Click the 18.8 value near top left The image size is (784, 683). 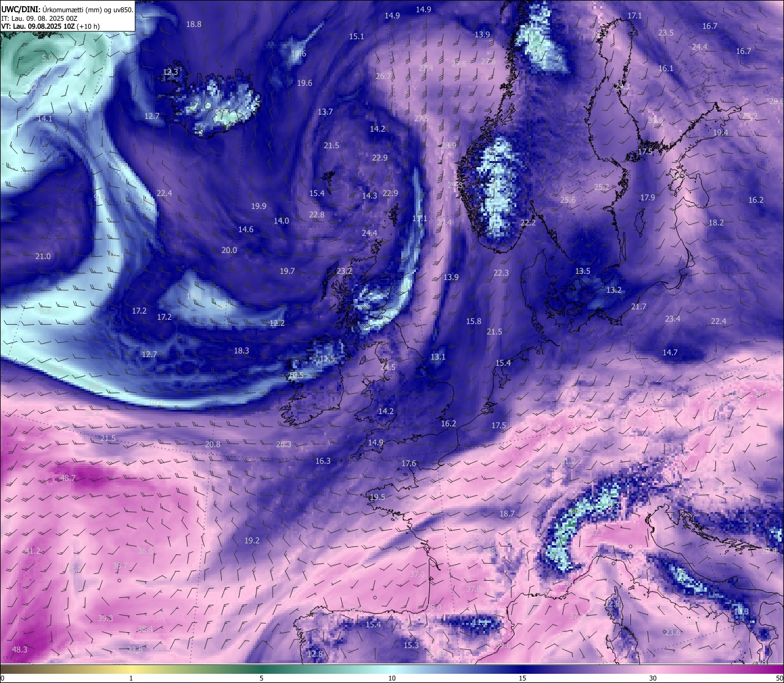coord(194,24)
